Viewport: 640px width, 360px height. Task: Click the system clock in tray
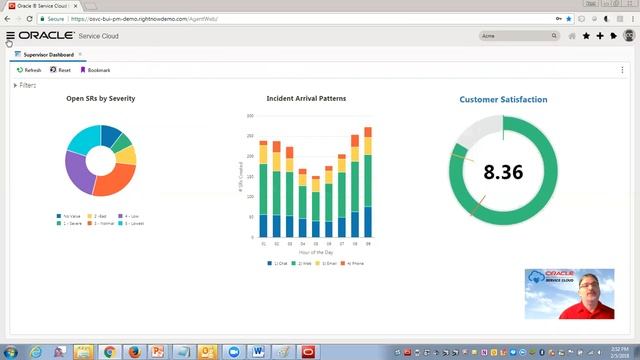(620, 352)
